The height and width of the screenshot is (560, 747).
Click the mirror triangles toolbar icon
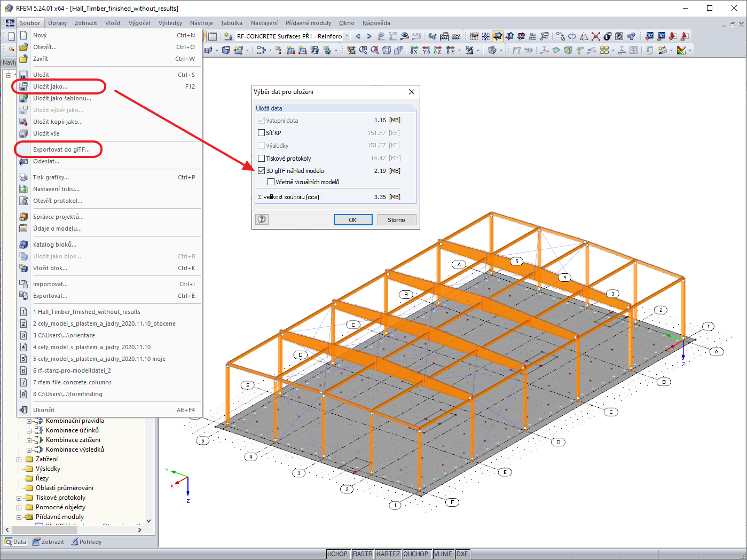click(x=584, y=36)
